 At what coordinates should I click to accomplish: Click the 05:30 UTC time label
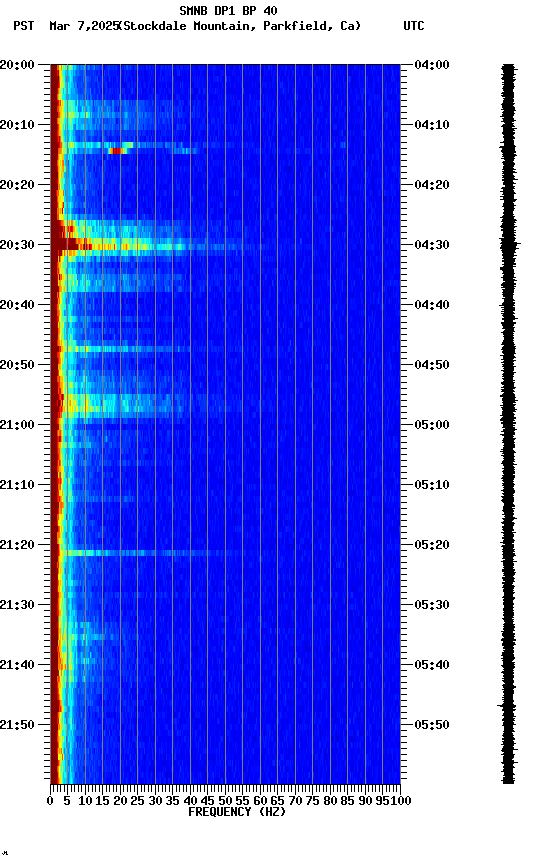pyautogui.click(x=432, y=606)
